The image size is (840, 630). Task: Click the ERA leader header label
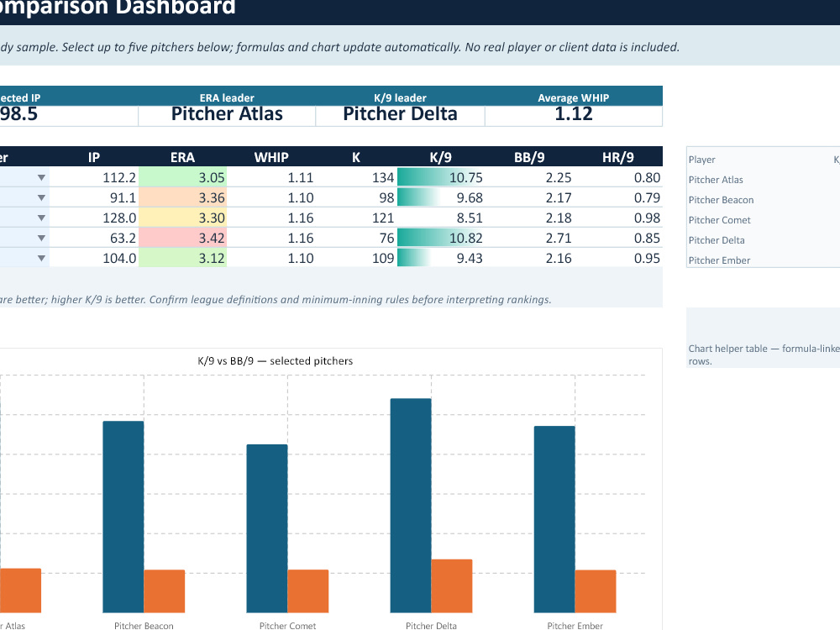tap(227, 98)
